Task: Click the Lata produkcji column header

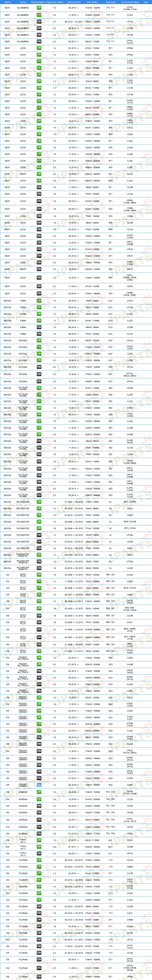Action: (x=74, y=2)
